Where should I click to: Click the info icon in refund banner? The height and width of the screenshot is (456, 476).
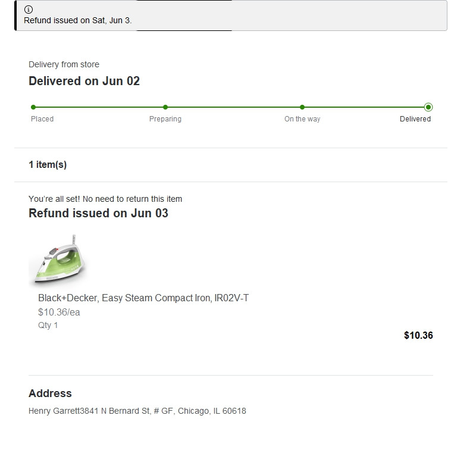(29, 10)
